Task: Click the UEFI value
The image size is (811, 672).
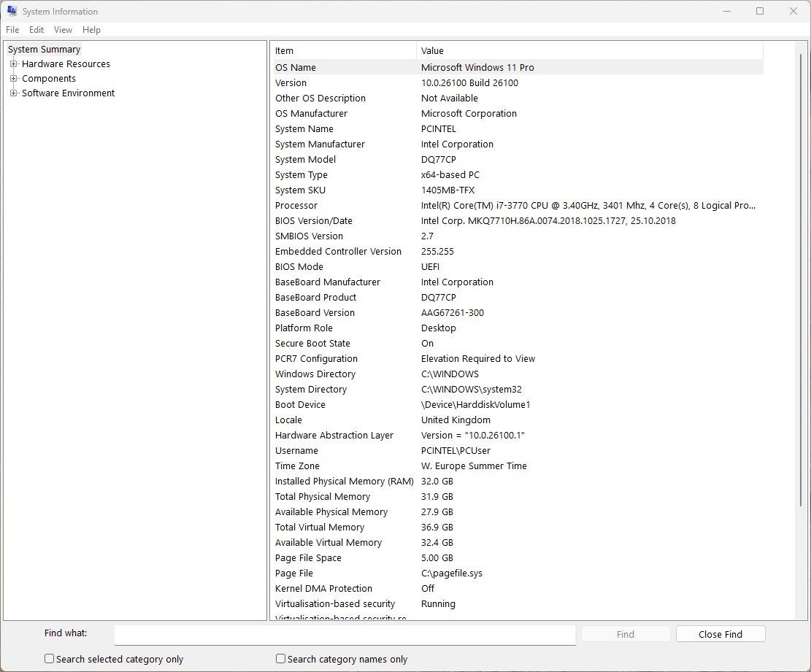Action: (431, 267)
